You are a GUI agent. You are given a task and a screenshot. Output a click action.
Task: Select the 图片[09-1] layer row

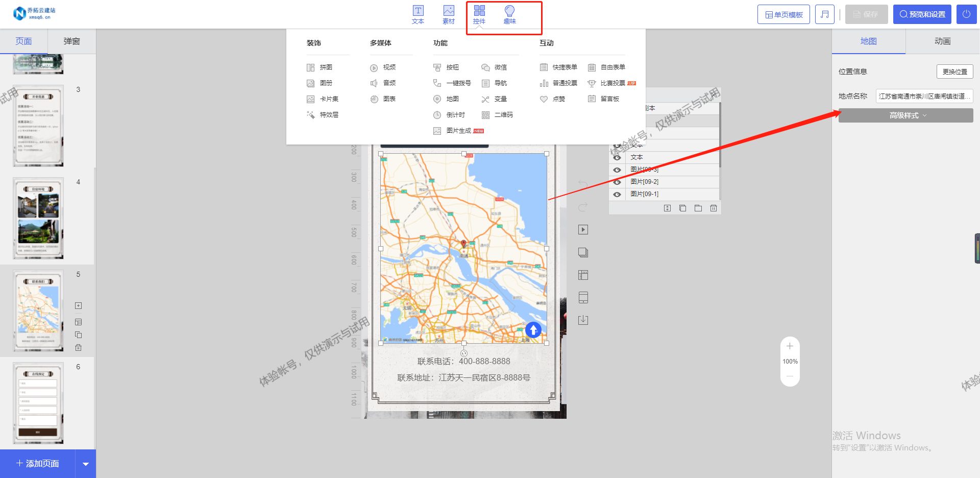(x=665, y=194)
